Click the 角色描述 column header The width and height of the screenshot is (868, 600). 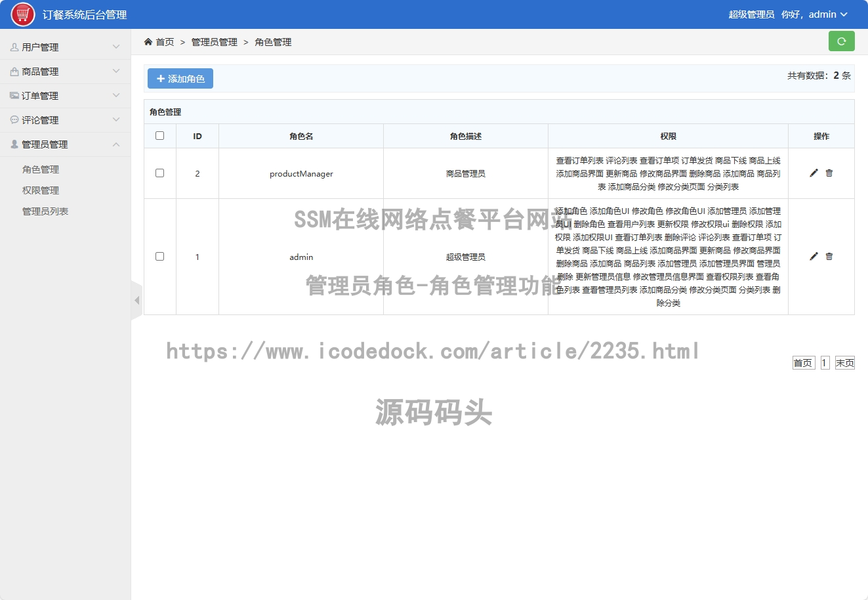(x=466, y=137)
